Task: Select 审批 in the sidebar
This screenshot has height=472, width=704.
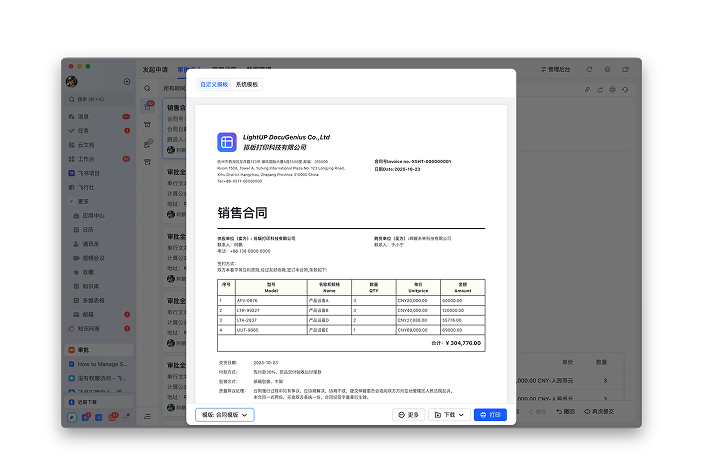Action: click(100, 350)
